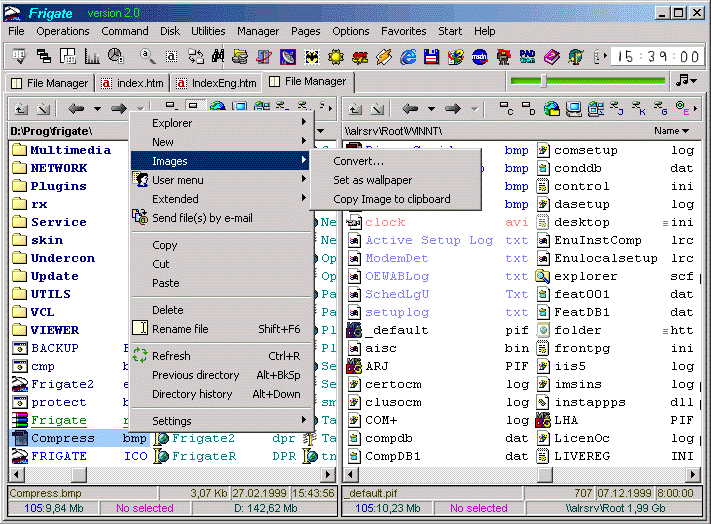The width and height of the screenshot is (711, 524).
Task: Open the Internet Explorer toolbar icon
Action: 408,57
